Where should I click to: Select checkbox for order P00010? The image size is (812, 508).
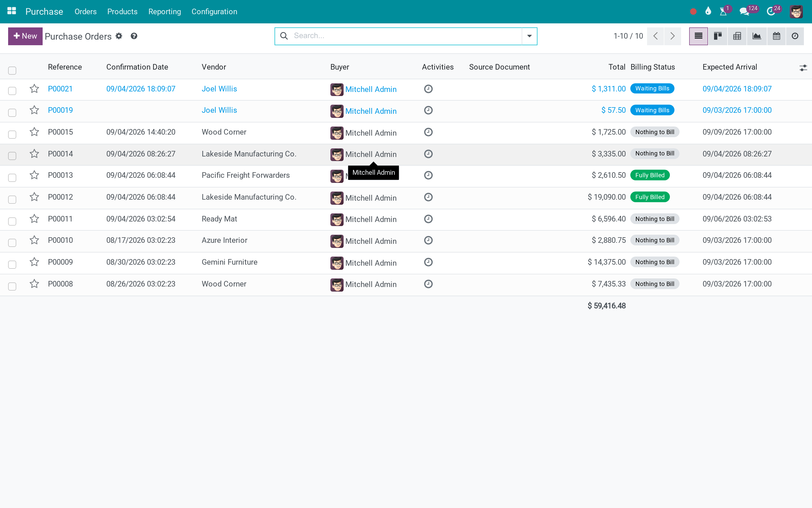12,243
